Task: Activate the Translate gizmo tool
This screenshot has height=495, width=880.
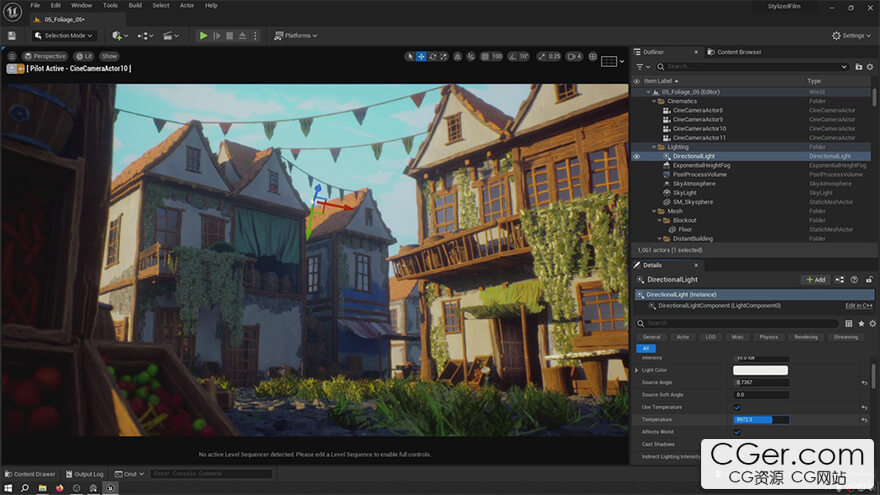Action: pos(421,56)
